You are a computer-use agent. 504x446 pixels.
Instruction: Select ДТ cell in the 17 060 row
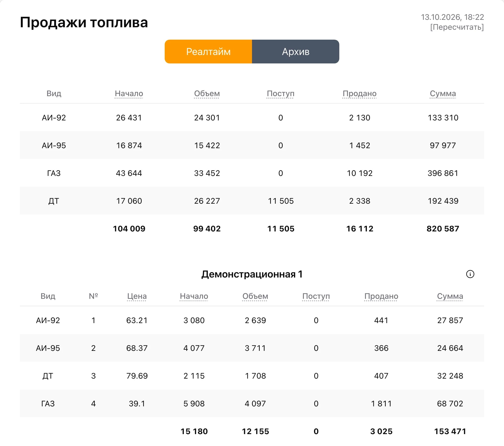pos(54,201)
